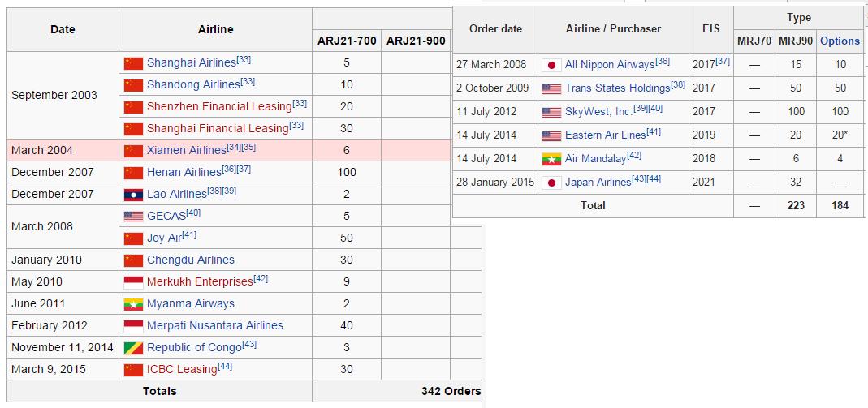Click footnote [38] beside Trans States Holdings
The image size is (868, 408).
pos(678,85)
